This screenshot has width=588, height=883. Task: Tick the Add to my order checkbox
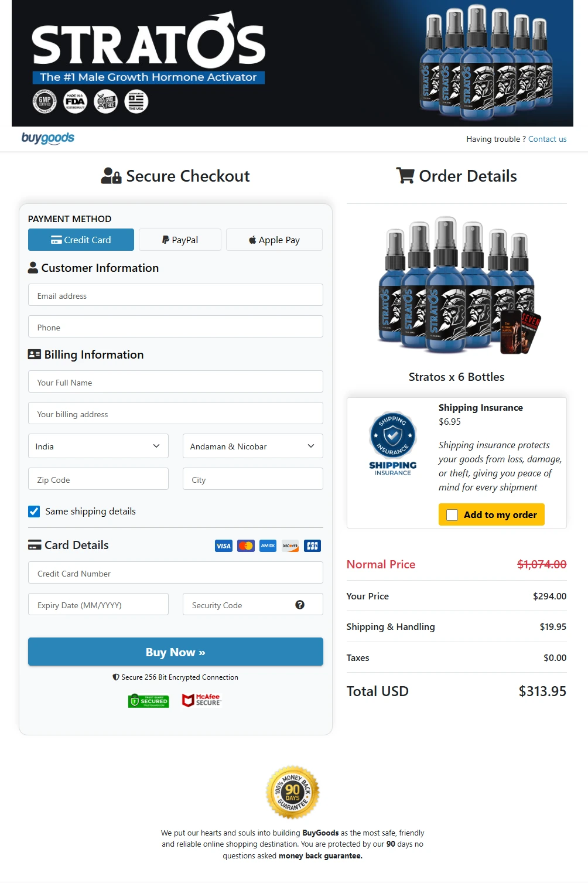[x=452, y=515]
